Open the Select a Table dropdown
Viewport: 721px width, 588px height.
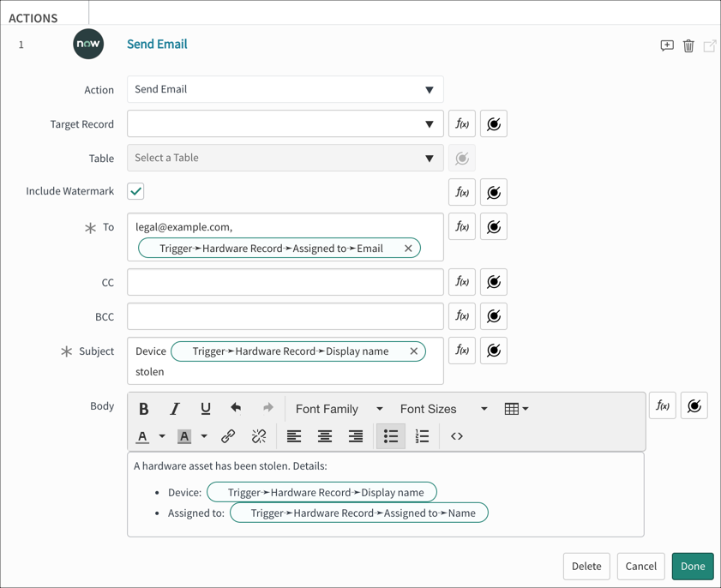(x=283, y=158)
